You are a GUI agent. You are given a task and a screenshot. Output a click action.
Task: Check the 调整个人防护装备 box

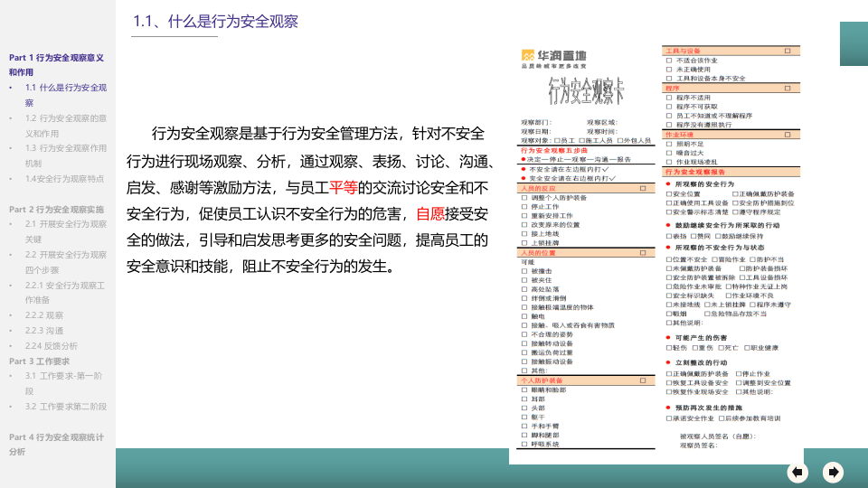tap(524, 198)
